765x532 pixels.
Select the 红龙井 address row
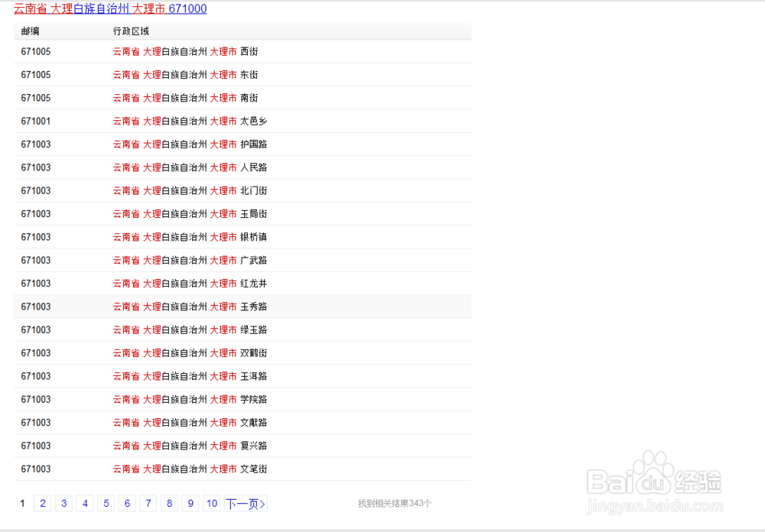pyautogui.click(x=243, y=284)
